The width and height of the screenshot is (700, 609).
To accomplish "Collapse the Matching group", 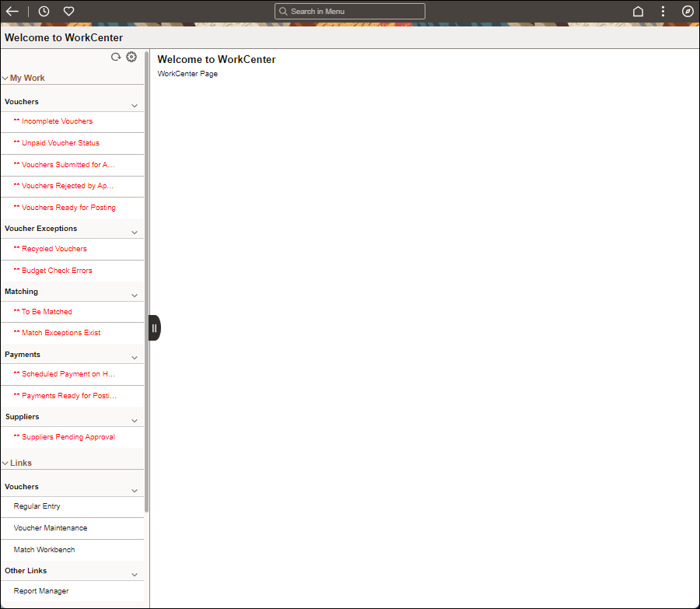I will click(135, 296).
